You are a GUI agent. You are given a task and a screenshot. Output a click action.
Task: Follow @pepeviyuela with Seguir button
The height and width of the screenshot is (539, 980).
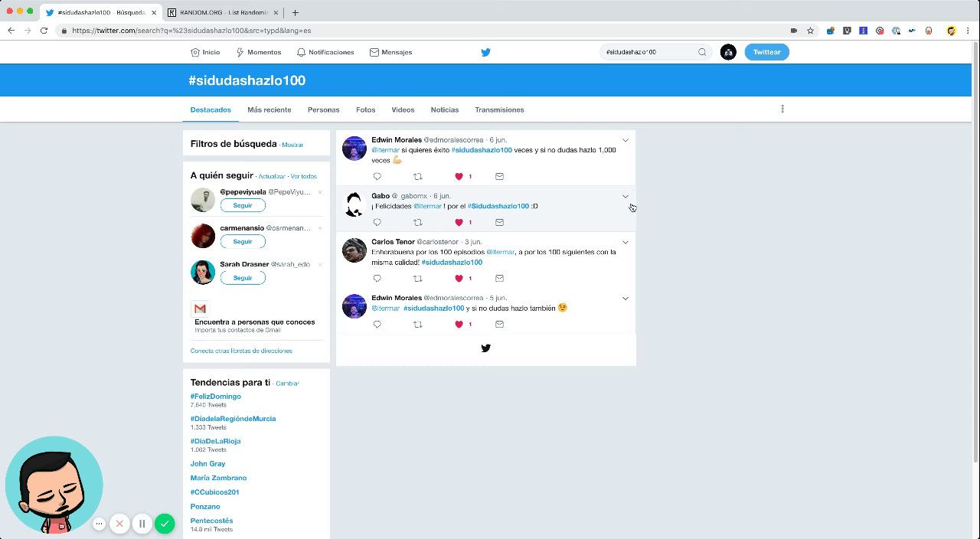[243, 205]
